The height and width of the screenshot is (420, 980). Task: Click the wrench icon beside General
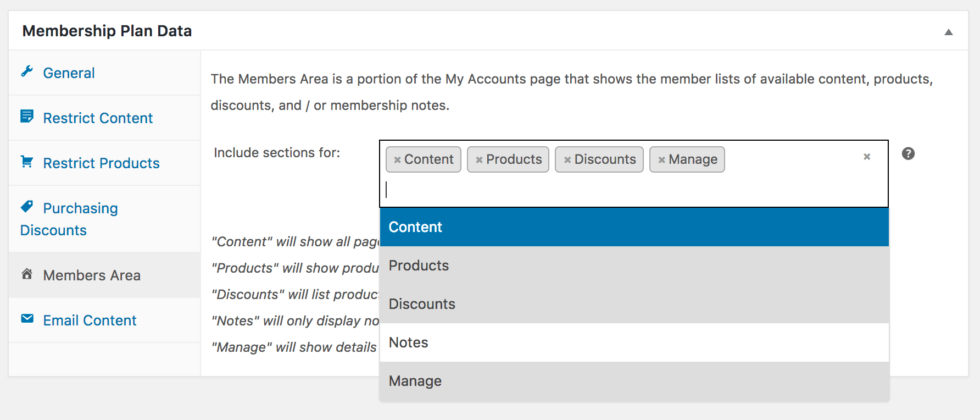(27, 71)
